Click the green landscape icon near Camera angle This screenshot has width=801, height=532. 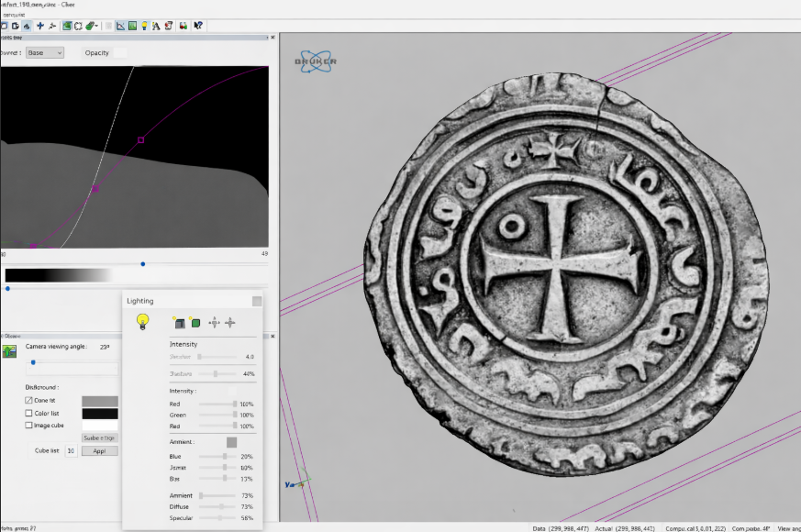[x=10, y=349]
